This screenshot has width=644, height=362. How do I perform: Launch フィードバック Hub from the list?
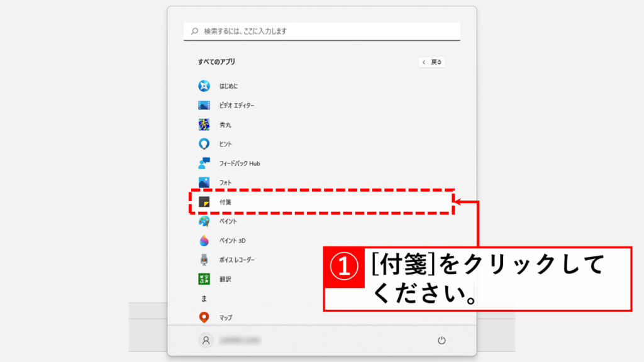tap(239, 163)
